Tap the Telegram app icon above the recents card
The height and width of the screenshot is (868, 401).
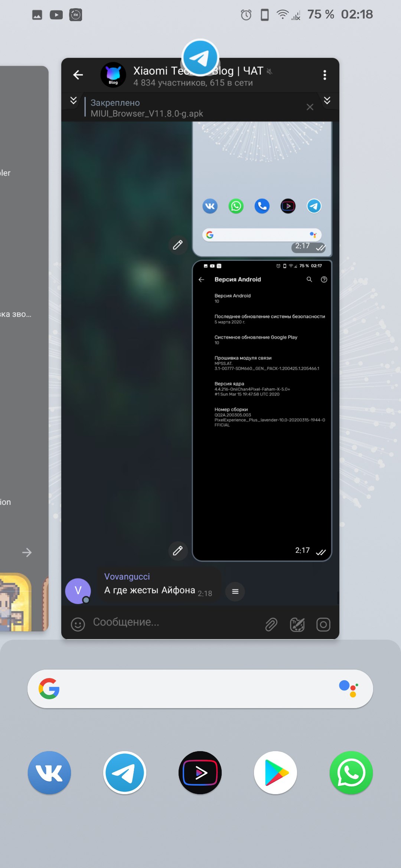tap(200, 58)
